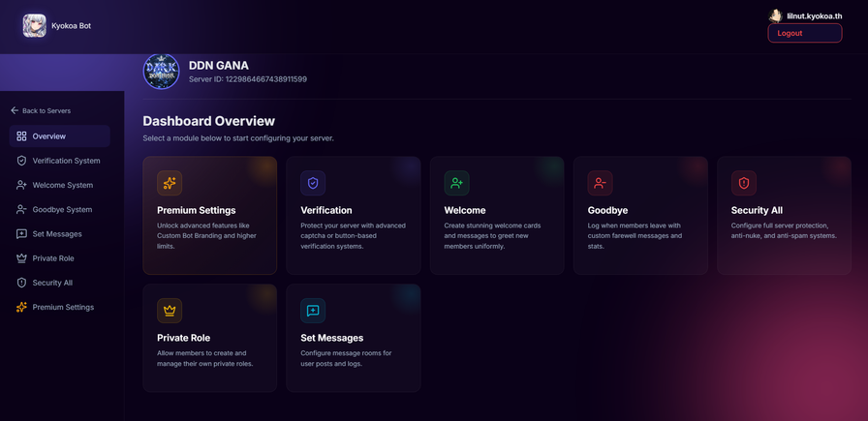Click the Premium Settings sparkle card icon
Screen dimensions: 868x421
tap(170, 183)
